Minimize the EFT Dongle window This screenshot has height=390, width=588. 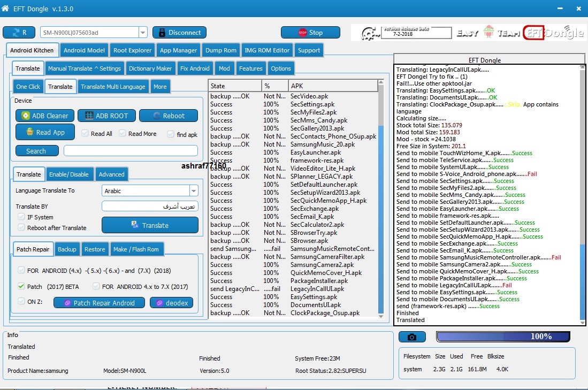[x=560, y=8]
